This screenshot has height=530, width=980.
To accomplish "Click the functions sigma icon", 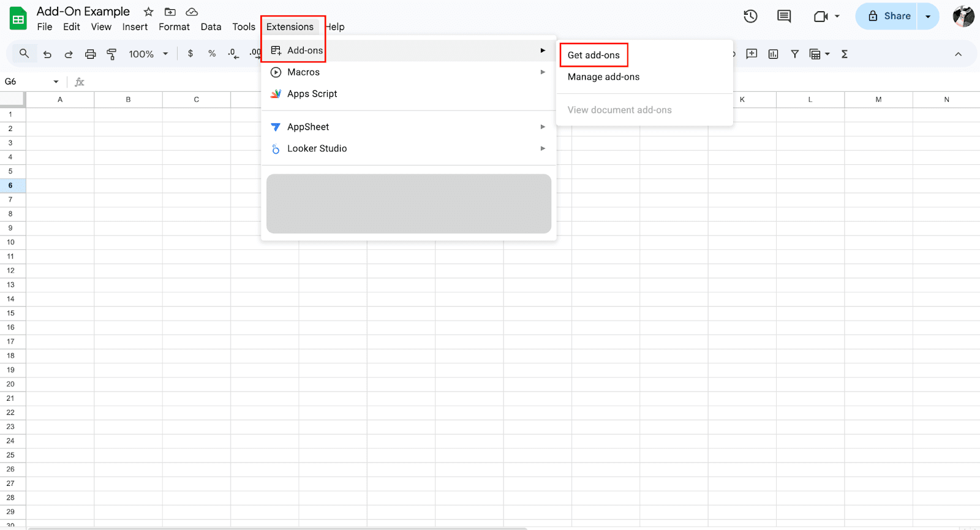I will [x=845, y=54].
